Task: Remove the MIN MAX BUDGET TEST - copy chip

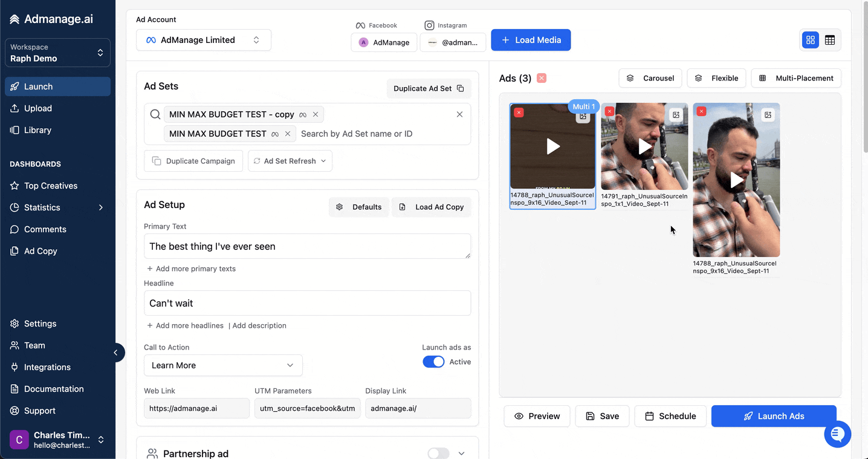Action: click(x=316, y=114)
